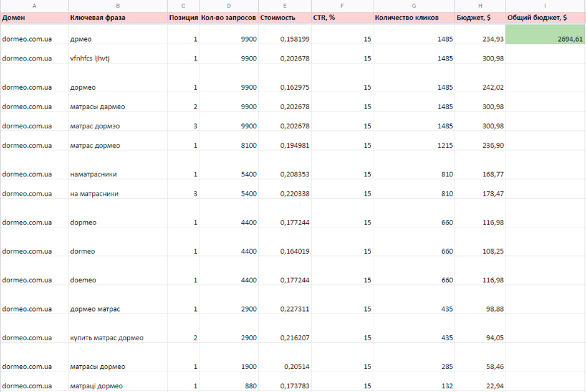This screenshot has height=392, width=586.
Task: Select budget cell 234,93
Action: coord(480,34)
